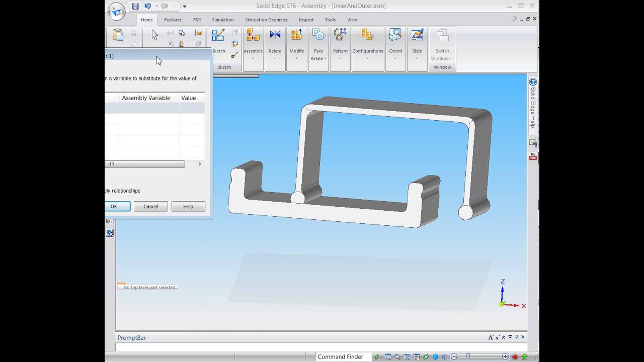Click the green arrow next to Command Finder
This screenshot has height=362, width=644.
(377, 357)
